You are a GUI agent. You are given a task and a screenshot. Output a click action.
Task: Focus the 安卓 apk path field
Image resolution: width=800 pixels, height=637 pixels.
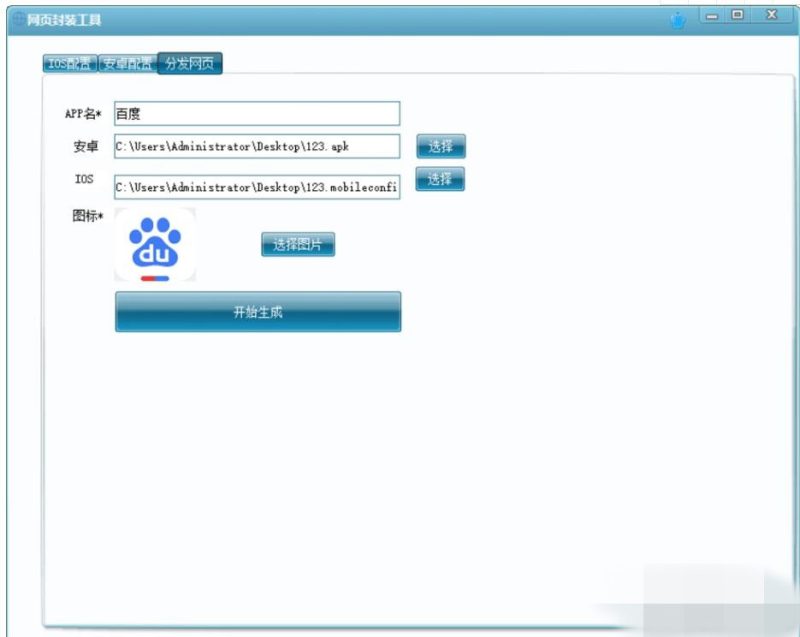256,147
